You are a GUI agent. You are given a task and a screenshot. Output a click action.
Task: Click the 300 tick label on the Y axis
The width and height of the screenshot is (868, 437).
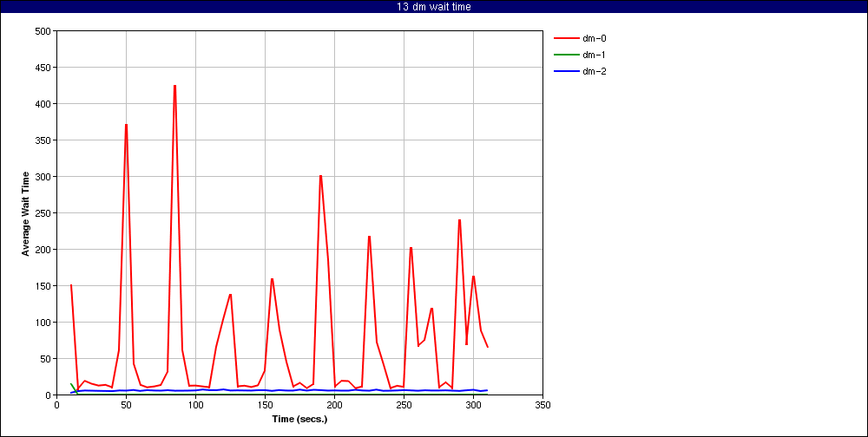[43, 177]
